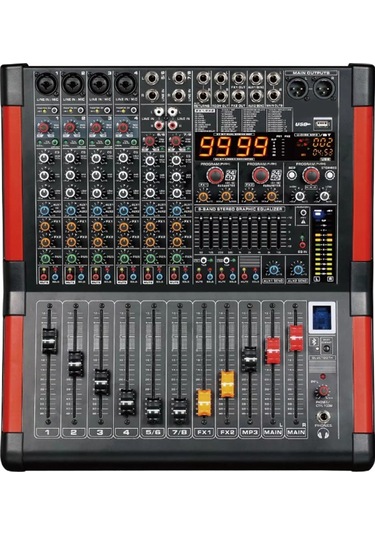
Task: Click the red Phones/Ctrl Room level knob
Action: click(323, 391)
